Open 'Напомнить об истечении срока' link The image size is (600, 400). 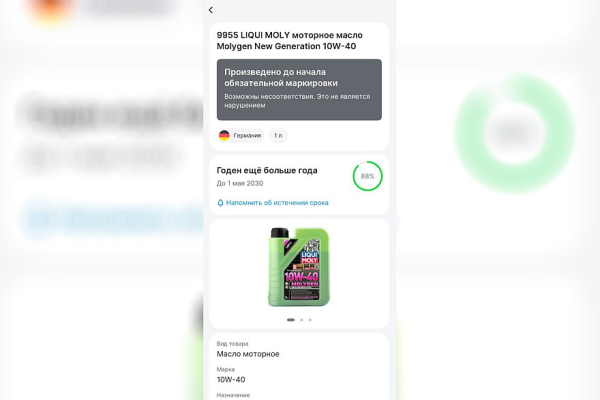click(x=277, y=203)
